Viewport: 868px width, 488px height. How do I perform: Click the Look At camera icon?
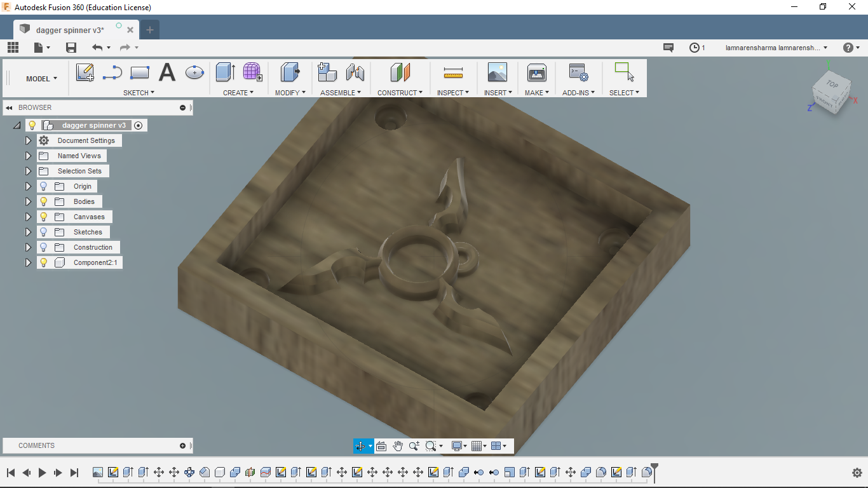coord(381,446)
